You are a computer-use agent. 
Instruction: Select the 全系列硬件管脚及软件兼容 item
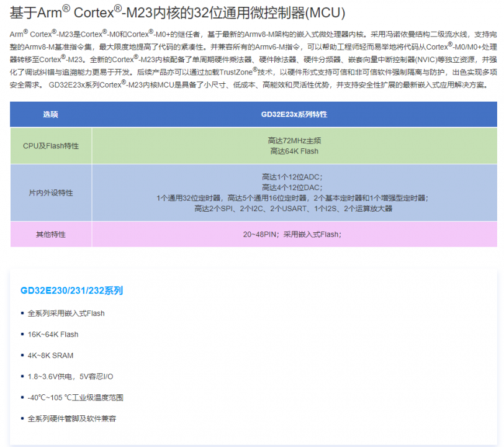72,418
